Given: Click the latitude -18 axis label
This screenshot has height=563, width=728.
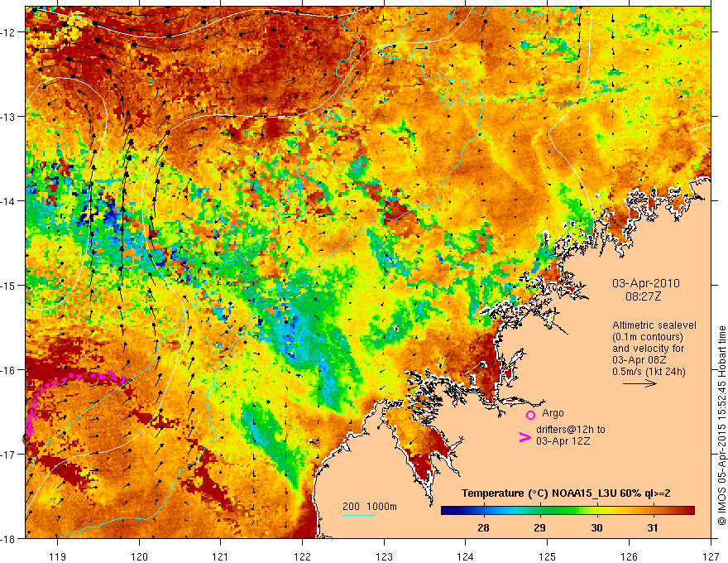Looking at the screenshot, I should [8, 539].
